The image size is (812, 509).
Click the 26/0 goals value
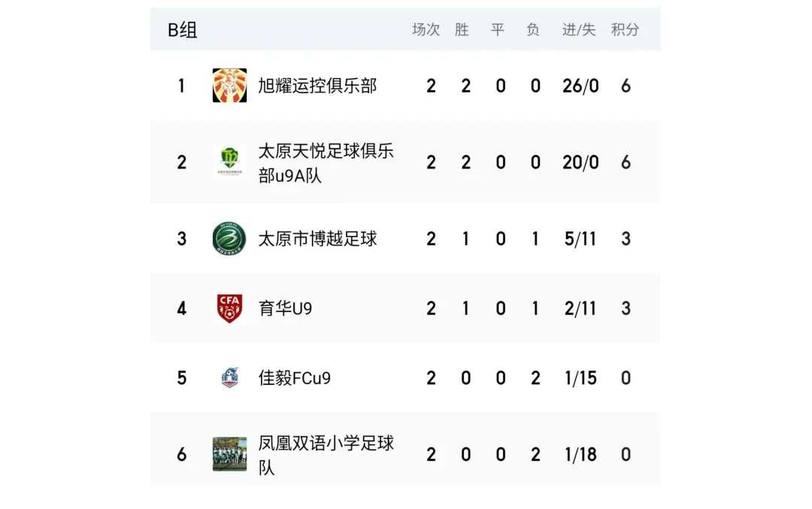click(580, 86)
